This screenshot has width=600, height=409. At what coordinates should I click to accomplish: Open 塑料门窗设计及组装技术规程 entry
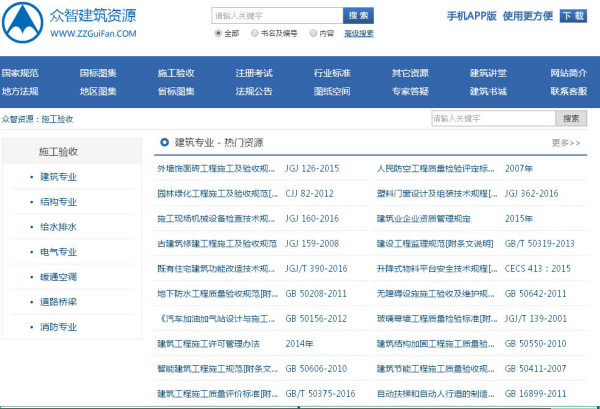tap(437, 194)
